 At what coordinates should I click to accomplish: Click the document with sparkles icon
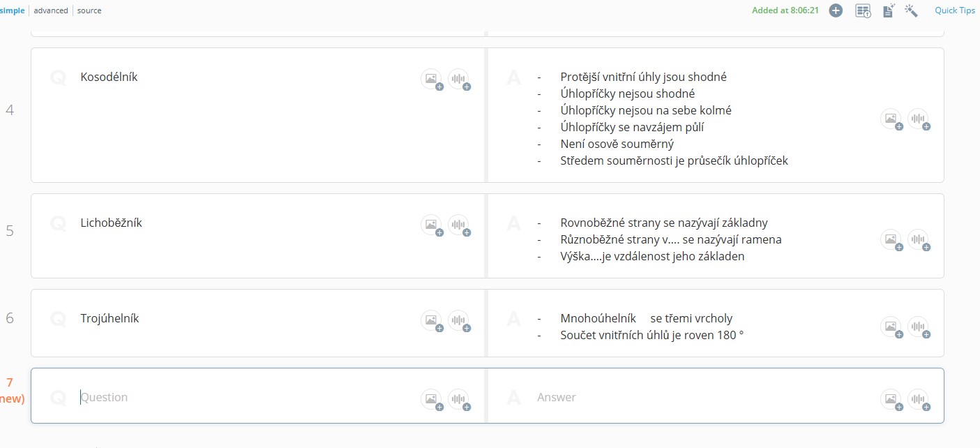point(888,10)
